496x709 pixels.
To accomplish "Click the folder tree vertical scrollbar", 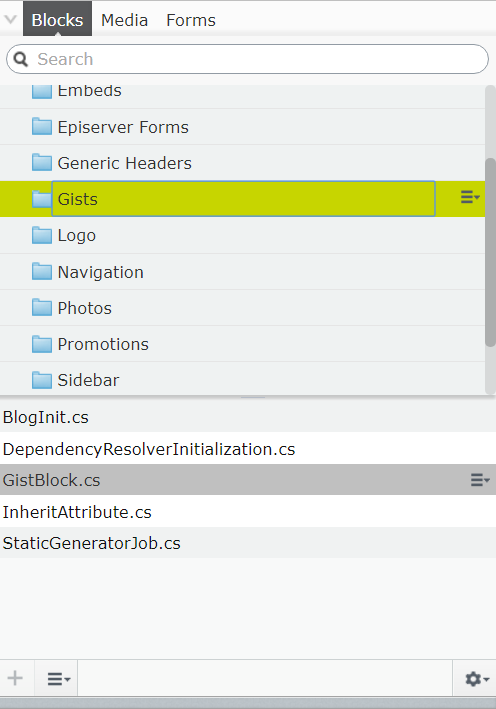I will point(490,252).
